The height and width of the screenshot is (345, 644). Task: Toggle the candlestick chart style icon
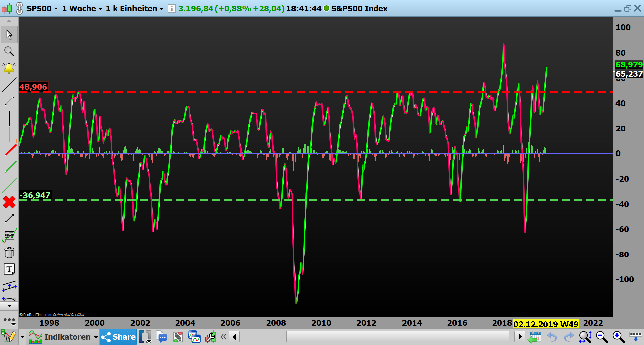pyautogui.click(x=7, y=8)
